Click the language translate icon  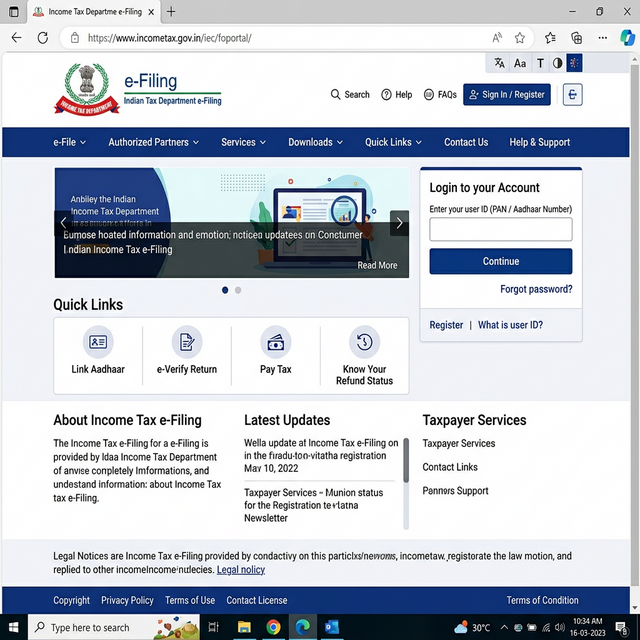pos(499,63)
